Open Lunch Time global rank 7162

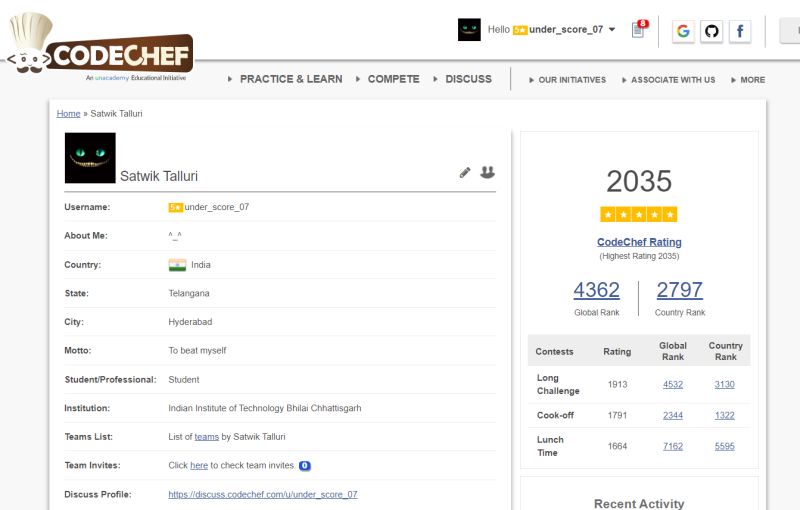(673, 446)
